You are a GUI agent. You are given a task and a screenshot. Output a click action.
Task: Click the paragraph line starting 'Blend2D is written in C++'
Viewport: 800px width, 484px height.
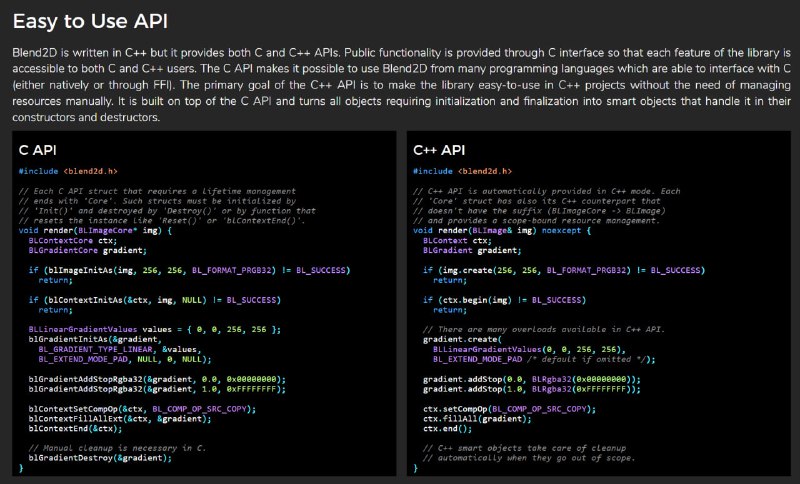click(402, 53)
